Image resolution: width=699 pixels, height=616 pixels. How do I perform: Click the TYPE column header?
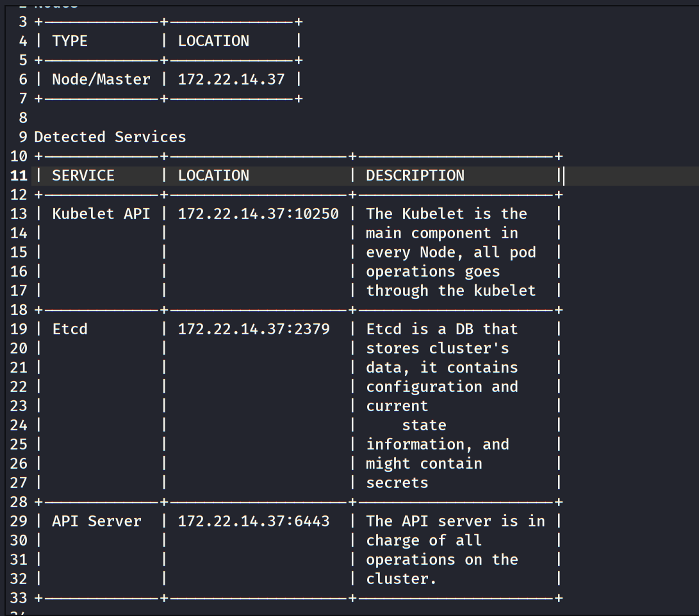click(x=70, y=41)
